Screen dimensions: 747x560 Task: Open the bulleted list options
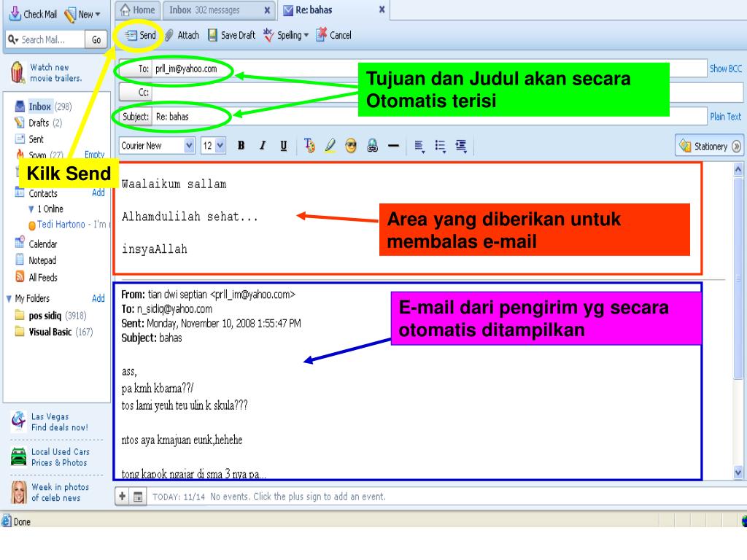[x=440, y=146]
